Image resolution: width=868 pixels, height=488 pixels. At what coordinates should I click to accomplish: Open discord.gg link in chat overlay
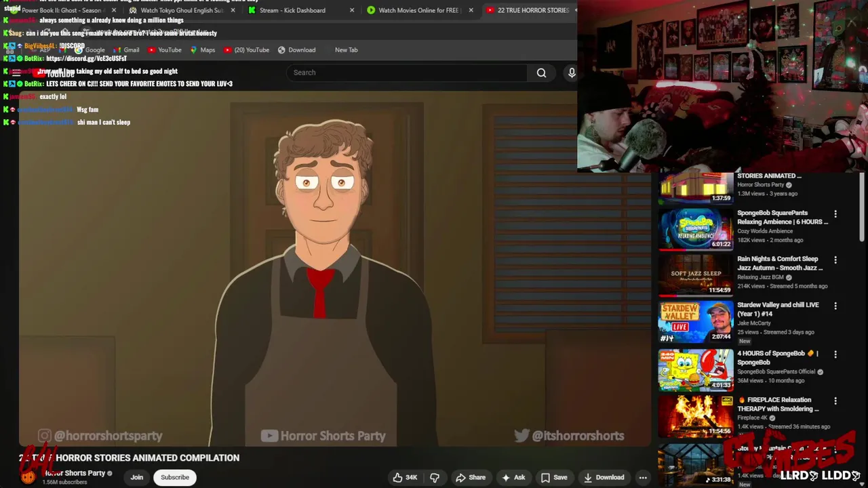tap(86, 58)
